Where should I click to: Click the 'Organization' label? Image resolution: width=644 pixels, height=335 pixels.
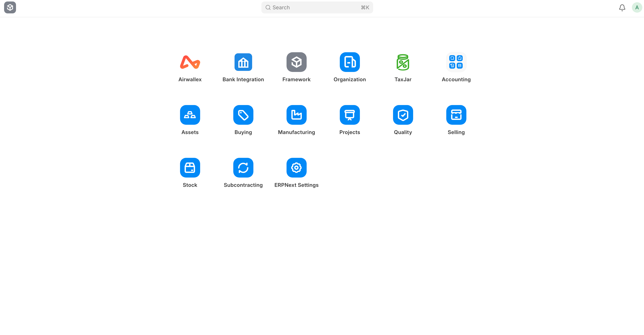click(x=350, y=79)
